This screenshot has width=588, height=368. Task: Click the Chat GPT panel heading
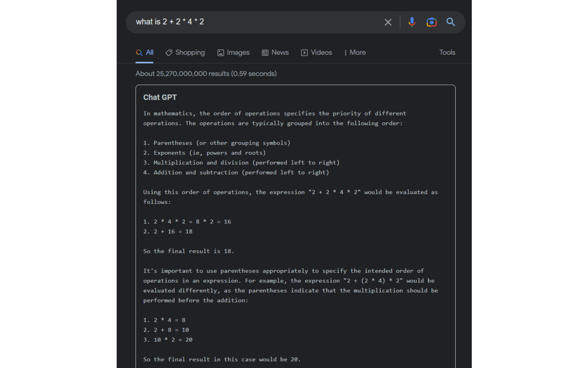[x=160, y=97]
